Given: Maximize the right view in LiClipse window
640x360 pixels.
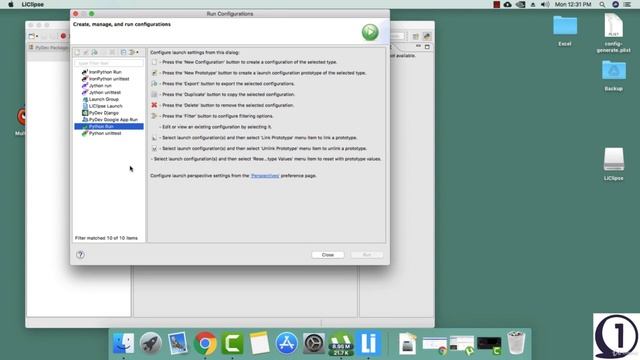Looking at the screenshot, I should (427, 47).
